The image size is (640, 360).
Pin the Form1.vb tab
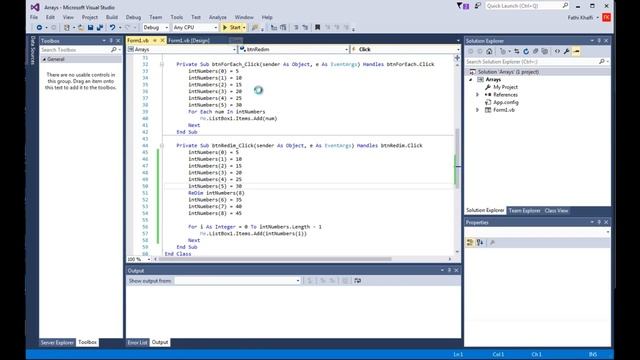pos(155,40)
